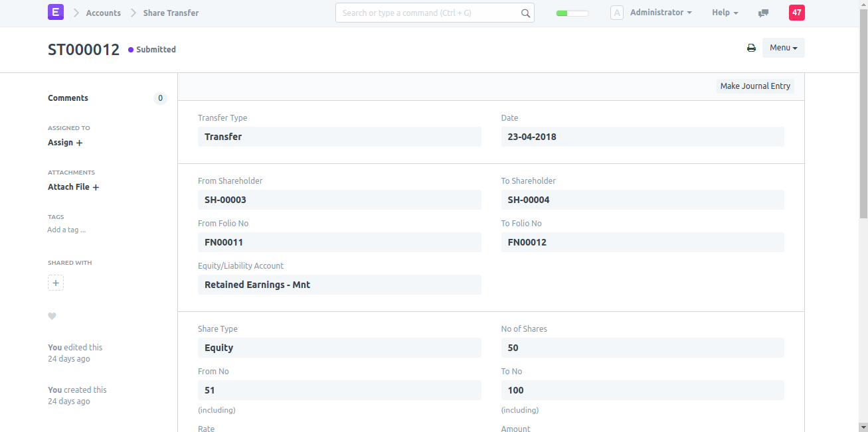
Task: Open the ERPNext home logo
Action: [56, 12]
